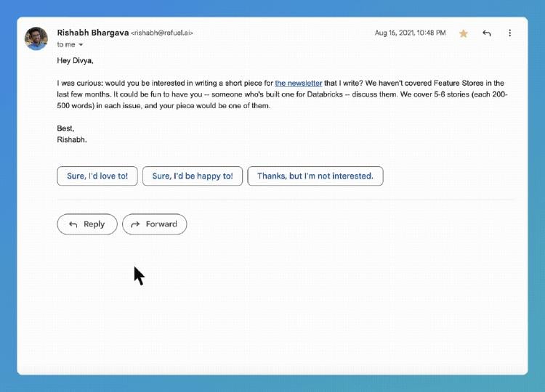
Task: Click the sender name Rishabh Bhargava
Action: coord(92,33)
